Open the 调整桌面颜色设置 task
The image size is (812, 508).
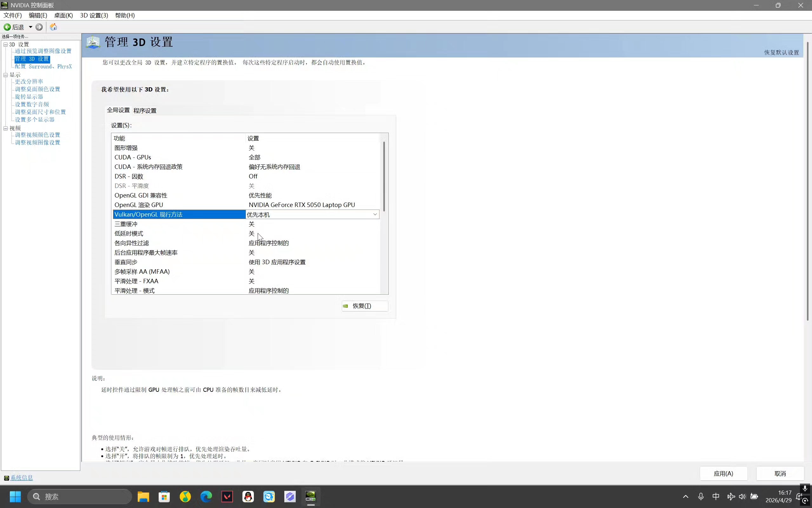click(37, 89)
